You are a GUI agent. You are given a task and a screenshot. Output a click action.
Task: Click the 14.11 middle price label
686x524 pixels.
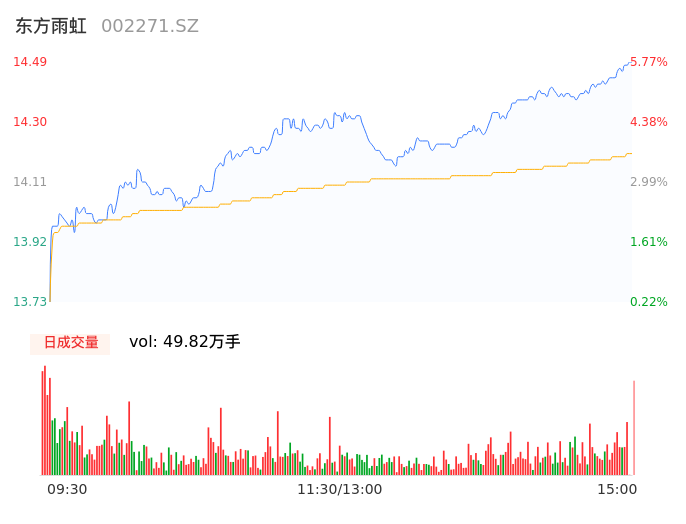(x=30, y=182)
